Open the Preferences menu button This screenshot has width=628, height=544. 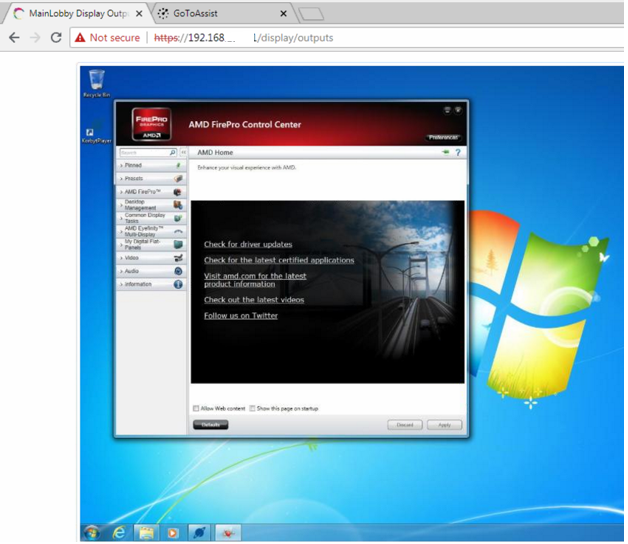click(x=443, y=137)
